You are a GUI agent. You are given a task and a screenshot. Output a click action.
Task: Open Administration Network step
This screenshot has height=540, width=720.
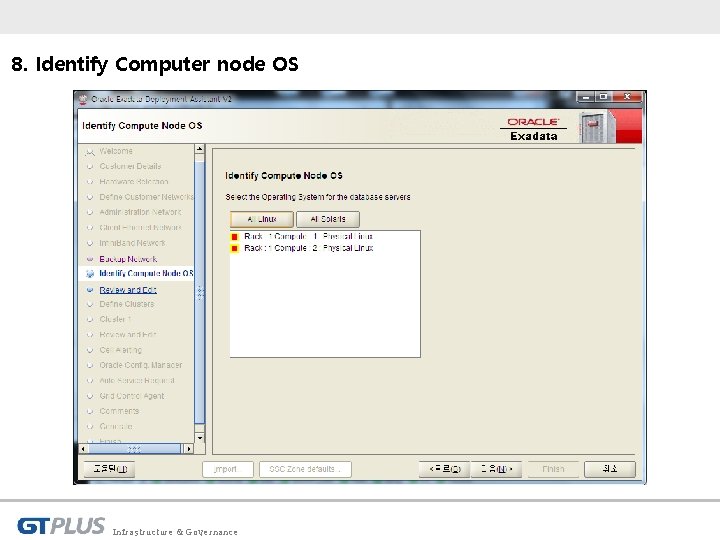pyautogui.click(x=140, y=212)
